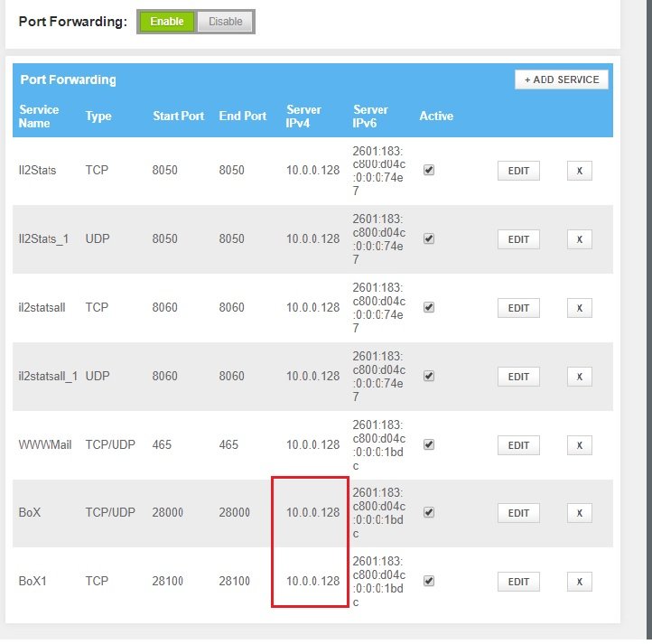Uncheck Active for Il2Stats row
The image size is (652, 644).
(429, 170)
